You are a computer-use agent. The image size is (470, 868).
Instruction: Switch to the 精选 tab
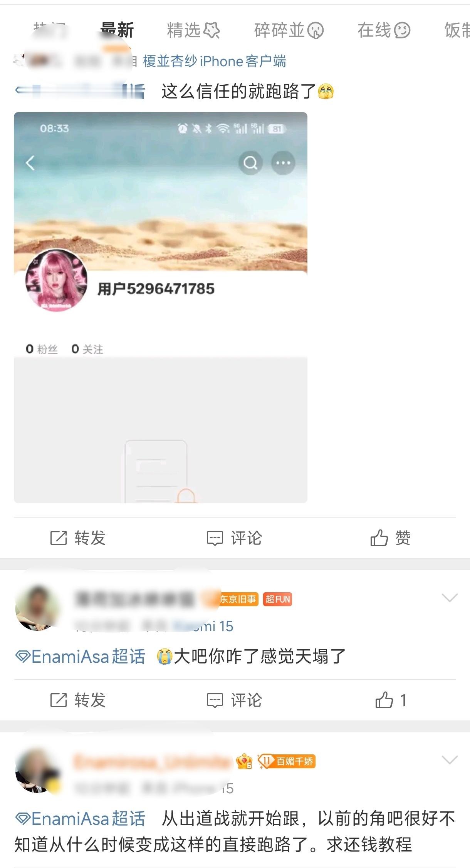point(193,30)
